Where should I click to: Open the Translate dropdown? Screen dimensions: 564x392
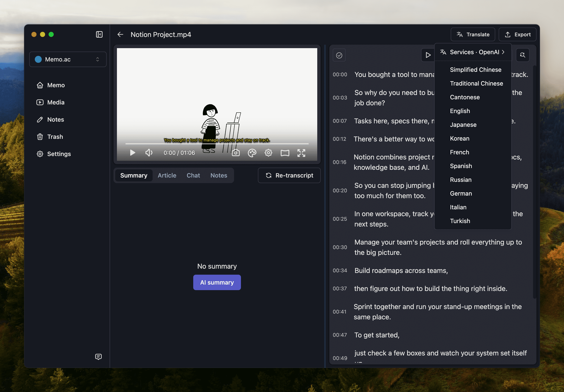pos(473,34)
